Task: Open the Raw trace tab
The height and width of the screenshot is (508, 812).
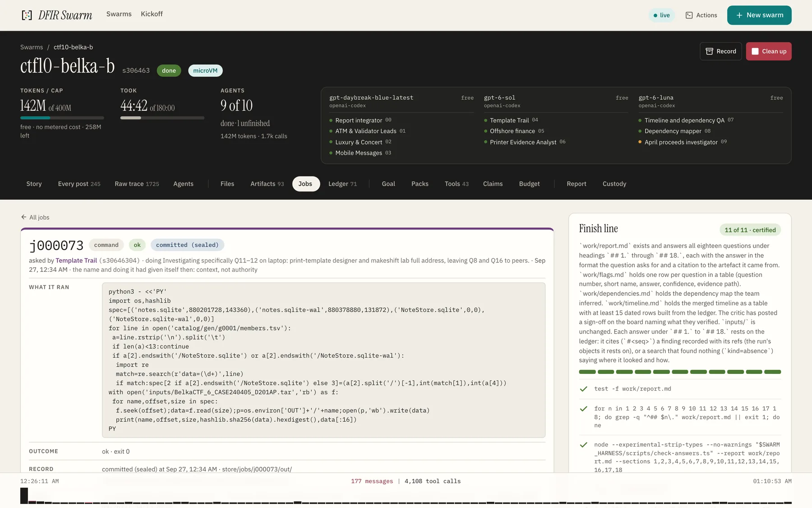Action: 137,184
